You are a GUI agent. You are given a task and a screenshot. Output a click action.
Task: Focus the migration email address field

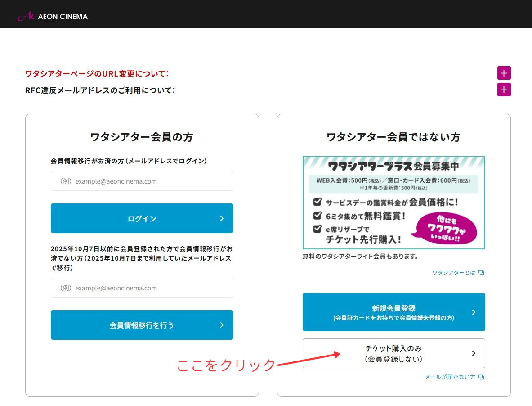point(142,288)
